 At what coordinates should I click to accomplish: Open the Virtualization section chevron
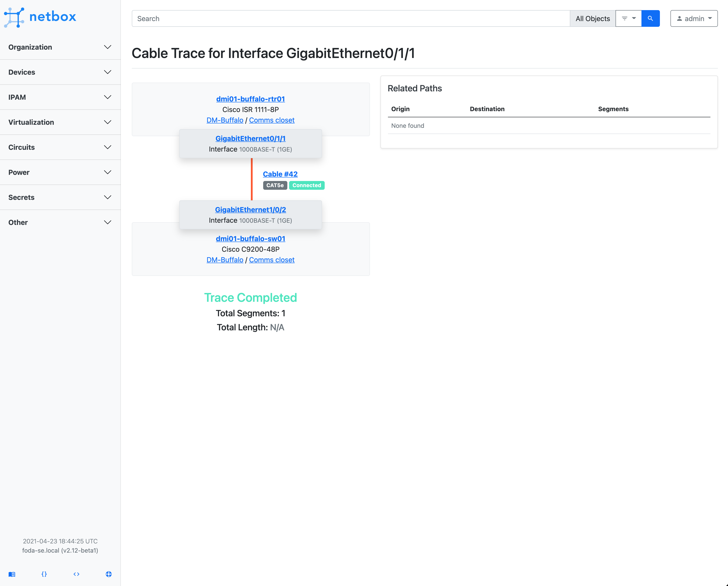click(107, 122)
